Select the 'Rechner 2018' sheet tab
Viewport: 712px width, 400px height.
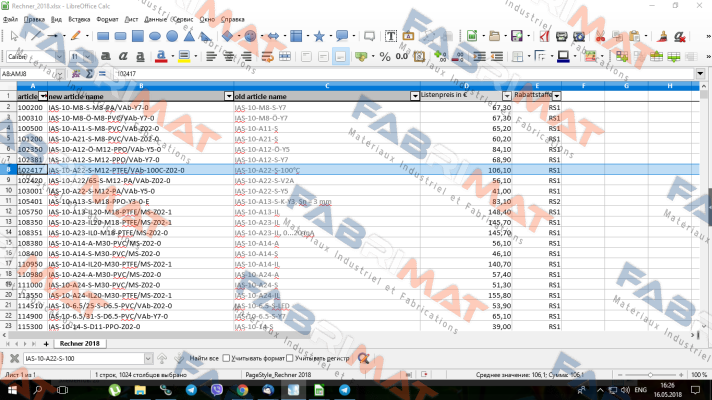tap(79, 344)
